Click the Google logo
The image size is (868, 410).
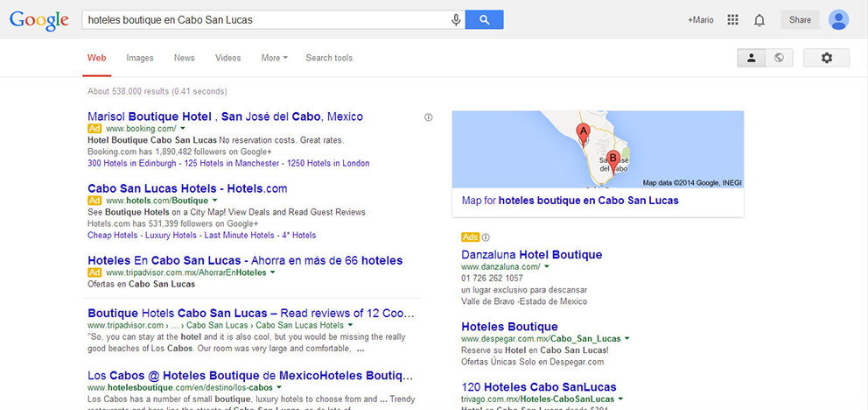[x=39, y=21]
